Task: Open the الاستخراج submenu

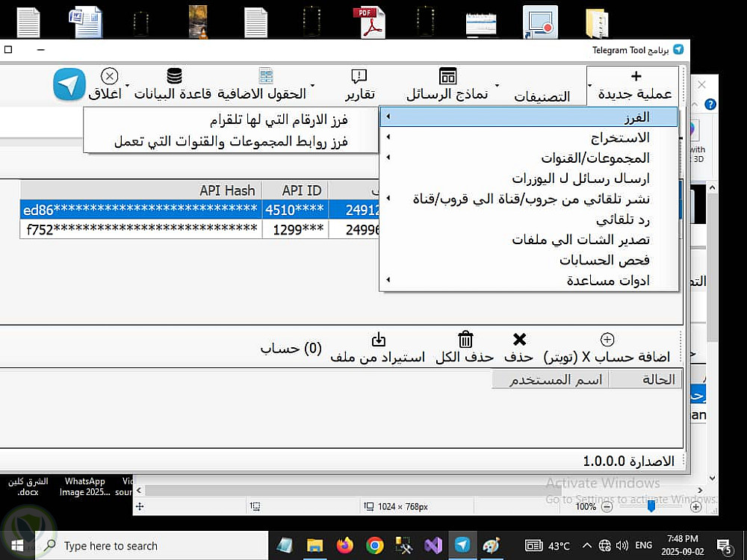Action: pos(529,137)
